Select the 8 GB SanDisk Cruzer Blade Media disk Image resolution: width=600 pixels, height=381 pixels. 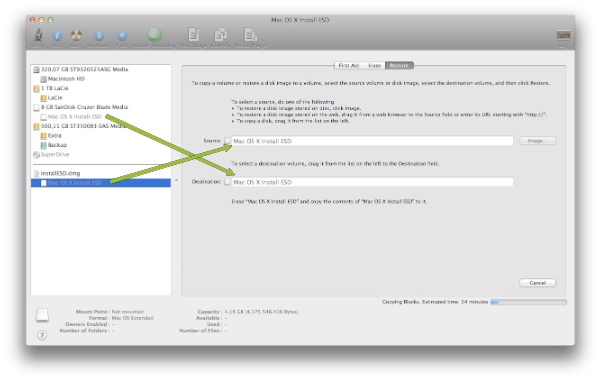[x=81, y=107]
